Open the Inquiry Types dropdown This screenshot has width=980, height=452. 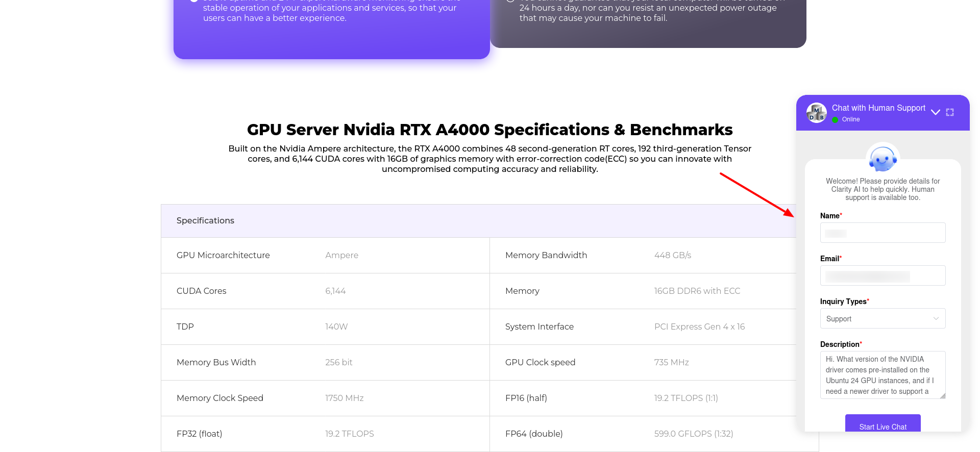tap(883, 318)
